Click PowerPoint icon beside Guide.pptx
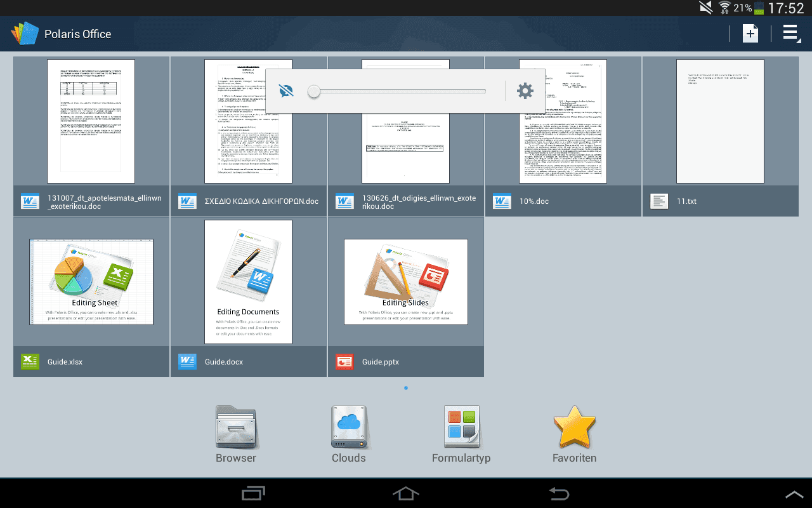Viewport: 812px width, 508px height. point(344,362)
